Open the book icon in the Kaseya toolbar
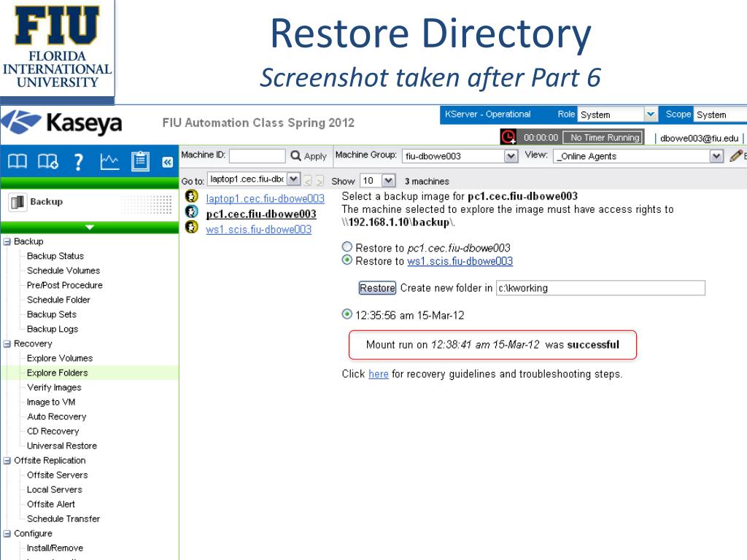Screen dimensions: 747x560 tap(18, 161)
